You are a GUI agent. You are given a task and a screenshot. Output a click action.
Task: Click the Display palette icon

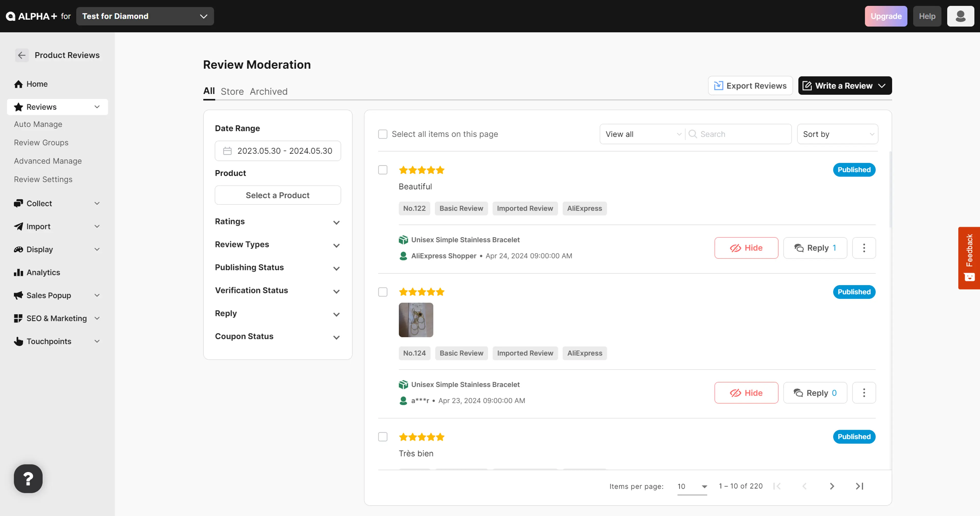click(x=18, y=249)
